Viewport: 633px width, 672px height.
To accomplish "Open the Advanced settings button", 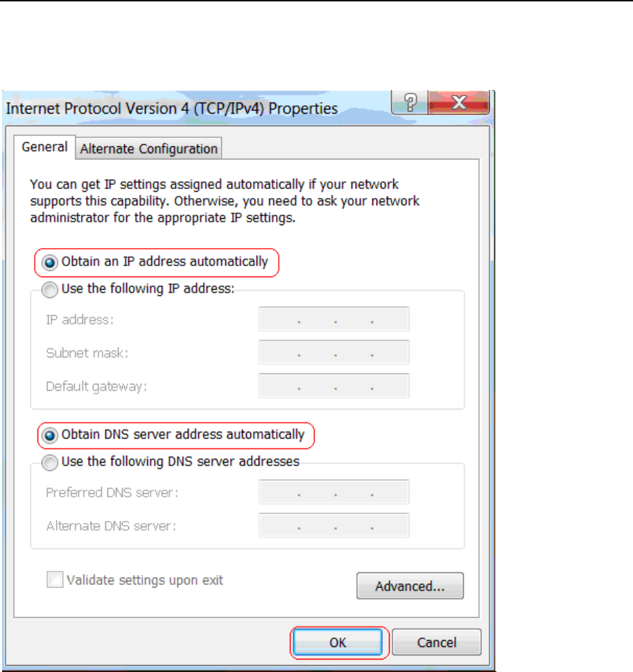I will (x=410, y=586).
